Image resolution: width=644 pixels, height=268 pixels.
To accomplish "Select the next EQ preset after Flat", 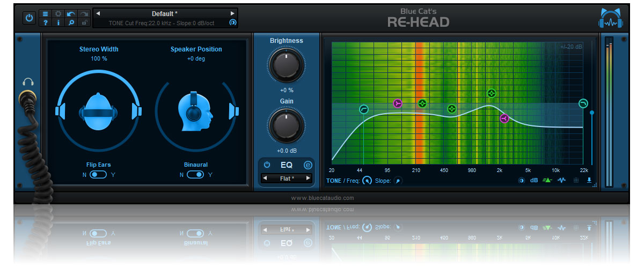I will click(x=308, y=178).
